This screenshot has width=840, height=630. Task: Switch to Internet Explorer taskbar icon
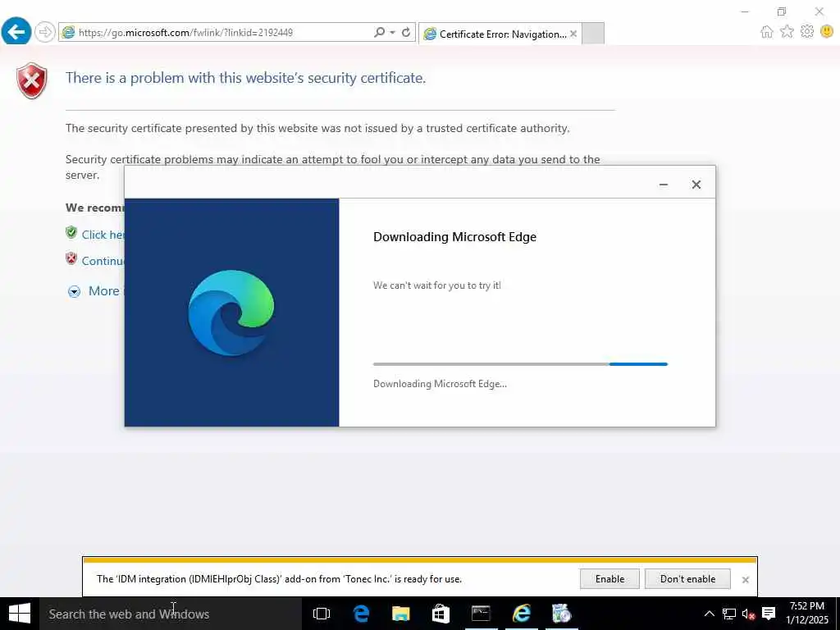coord(521,614)
